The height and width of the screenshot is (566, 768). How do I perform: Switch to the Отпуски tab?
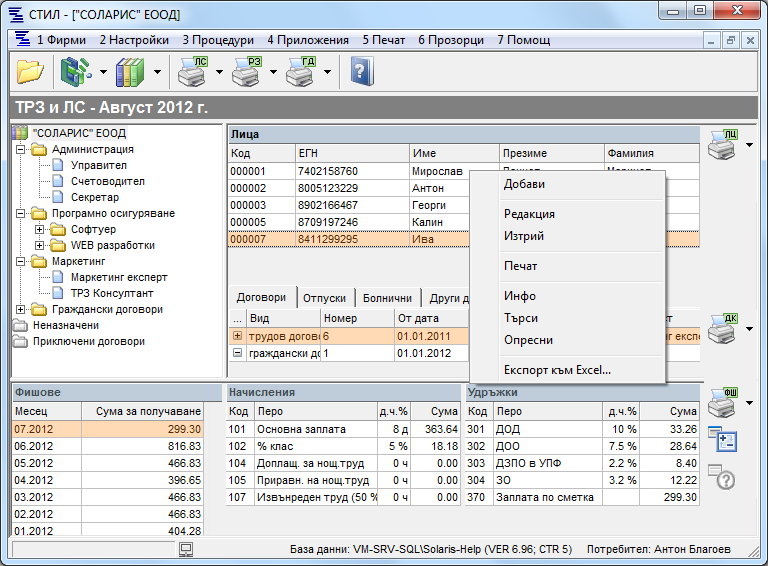click(324, 298)
